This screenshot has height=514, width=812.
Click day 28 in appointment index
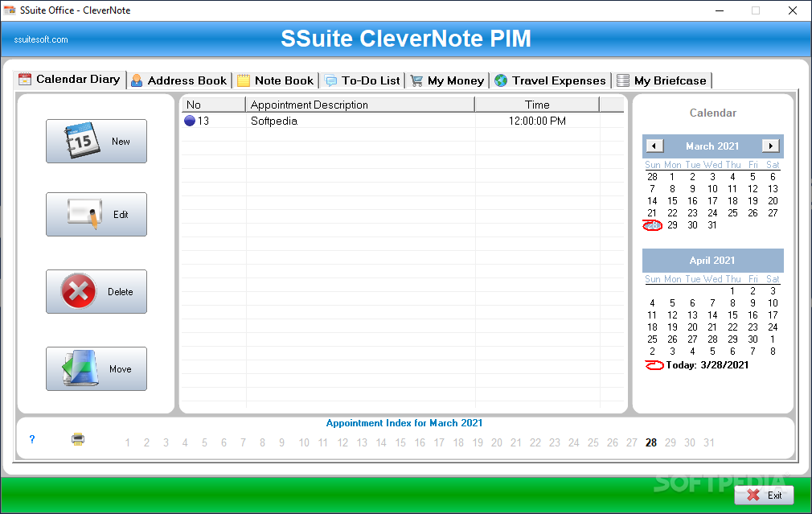point(651,443)
